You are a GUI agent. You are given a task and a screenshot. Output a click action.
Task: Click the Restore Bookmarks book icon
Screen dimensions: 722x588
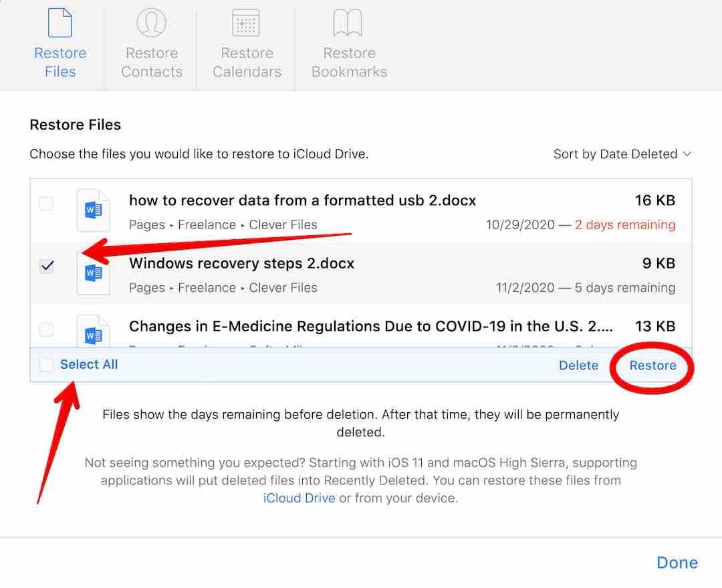pyautogui.click(x=348, y=22)
